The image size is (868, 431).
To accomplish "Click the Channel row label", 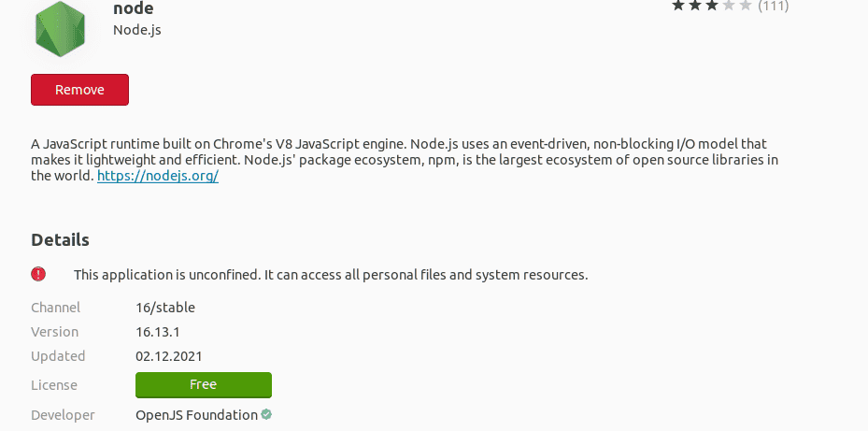I will tap(56, 308).
